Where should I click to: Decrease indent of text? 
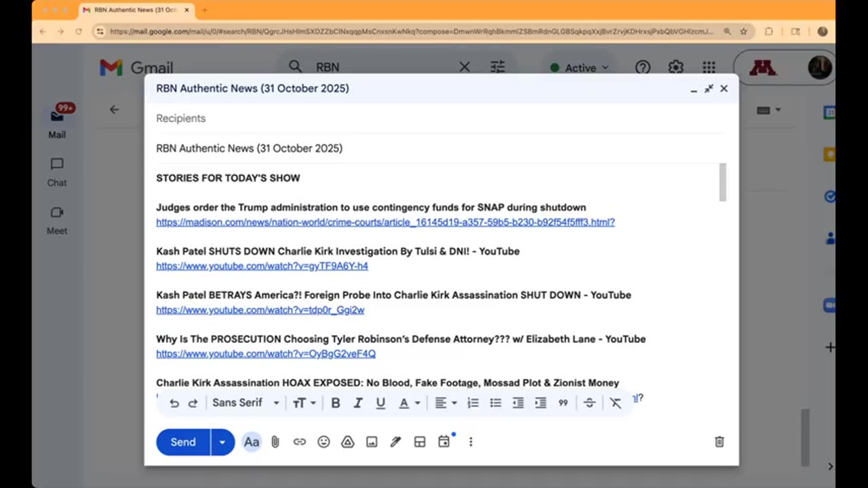[518, 403]
